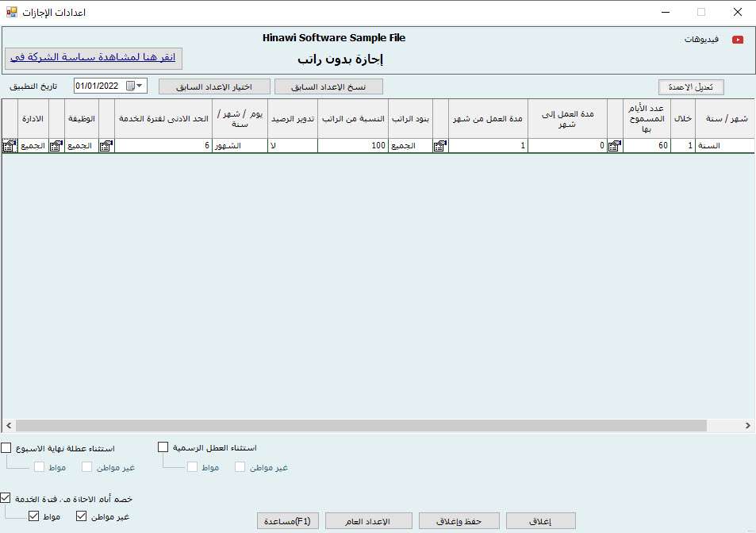Select the الوظيفة column header
756x533 pixels.
pos(82,118)
